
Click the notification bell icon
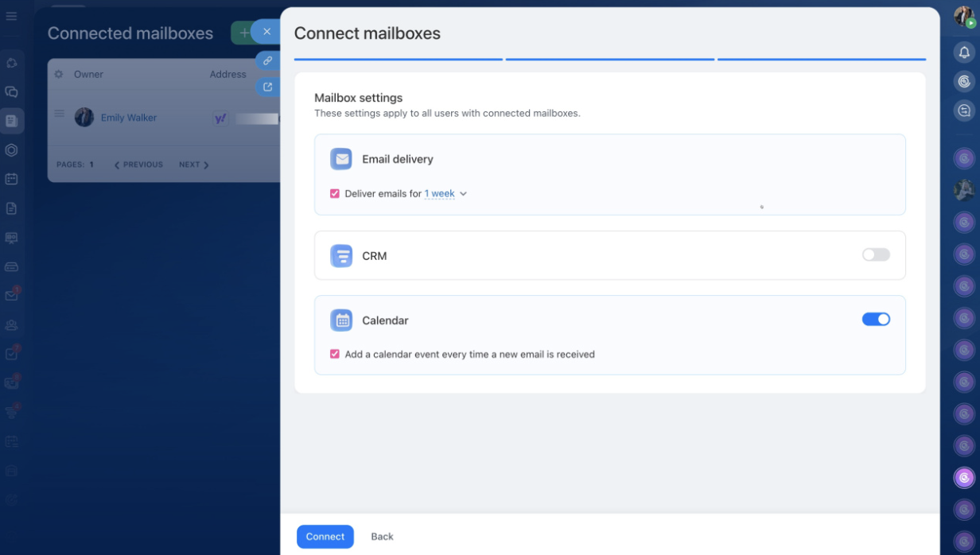click(964, 52)
